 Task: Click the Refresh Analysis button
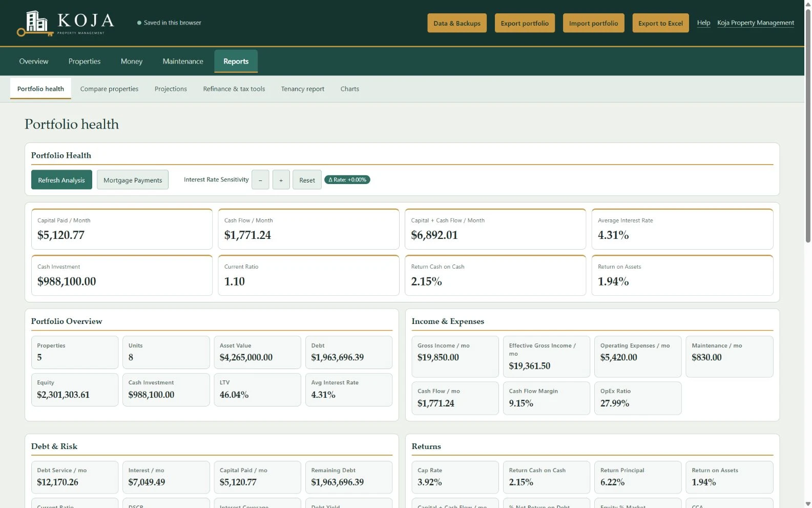[61, 180]
